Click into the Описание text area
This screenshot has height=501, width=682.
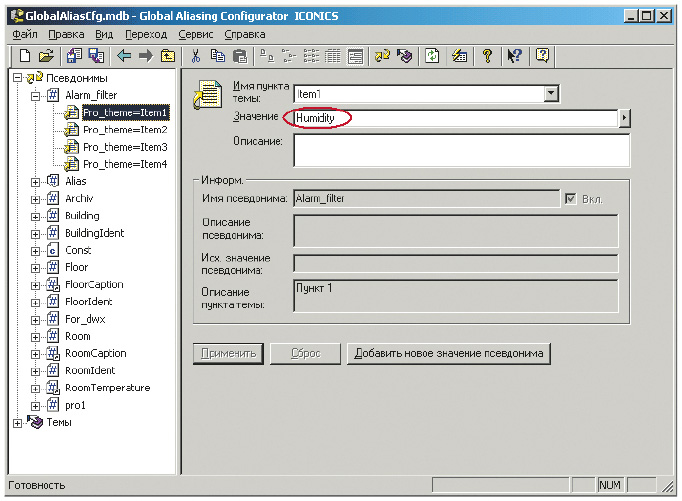(x=462, y=150)
